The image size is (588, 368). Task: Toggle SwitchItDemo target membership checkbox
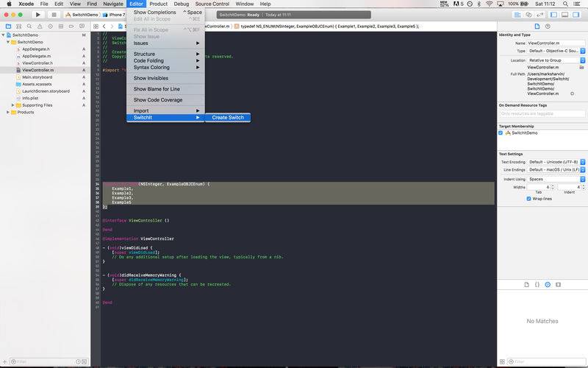pos(501,133)
